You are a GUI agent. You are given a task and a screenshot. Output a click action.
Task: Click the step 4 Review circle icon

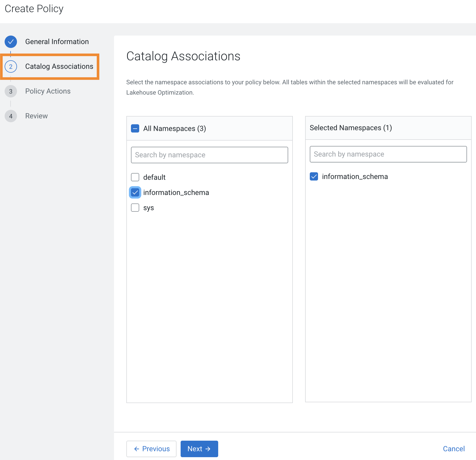click(11, 116)
